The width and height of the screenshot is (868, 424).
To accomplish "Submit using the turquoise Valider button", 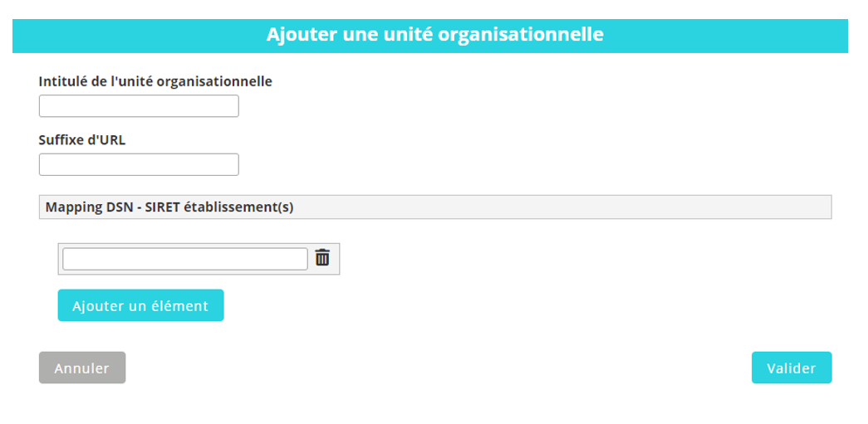I will click(x=791, y=368).
